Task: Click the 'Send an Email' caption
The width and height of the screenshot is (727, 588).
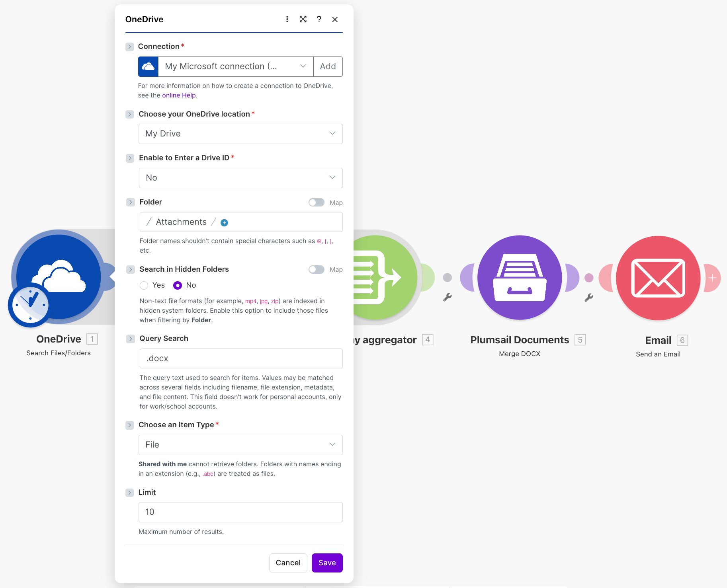Action: [658, 354]
